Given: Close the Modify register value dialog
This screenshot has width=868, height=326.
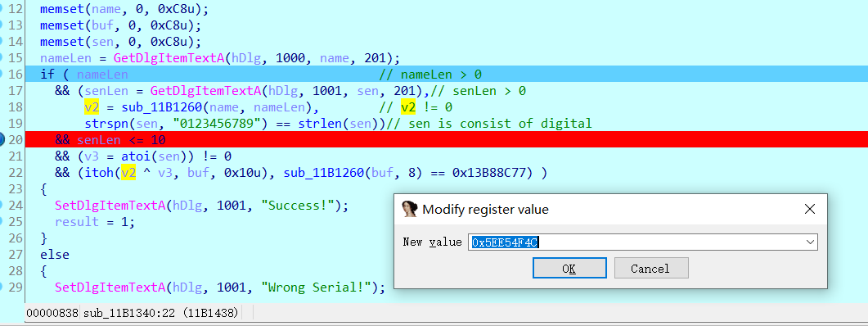Looking at the screenshot, I should [809, 209].
